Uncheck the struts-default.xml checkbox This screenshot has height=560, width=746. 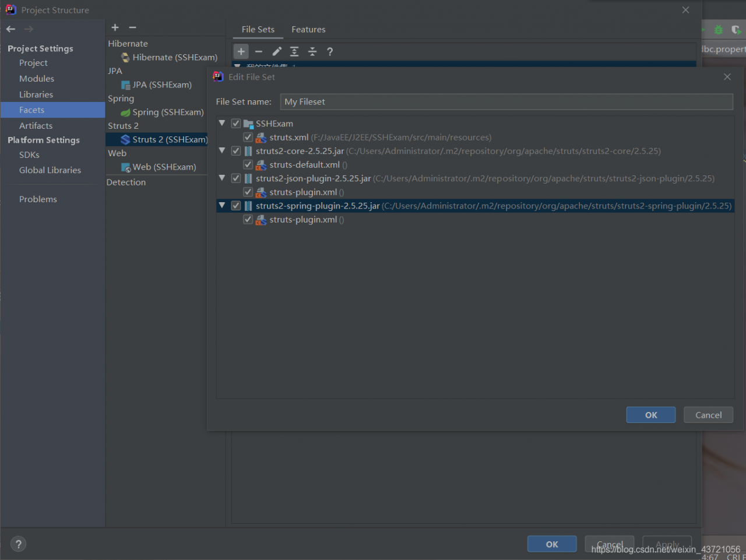click(x=248, y=165)
